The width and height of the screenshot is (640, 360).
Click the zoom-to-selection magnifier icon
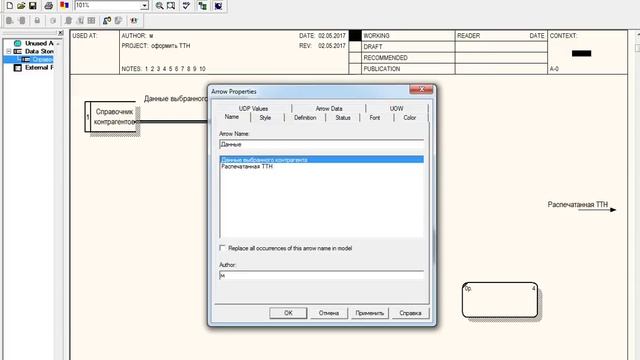click(171, 6)
